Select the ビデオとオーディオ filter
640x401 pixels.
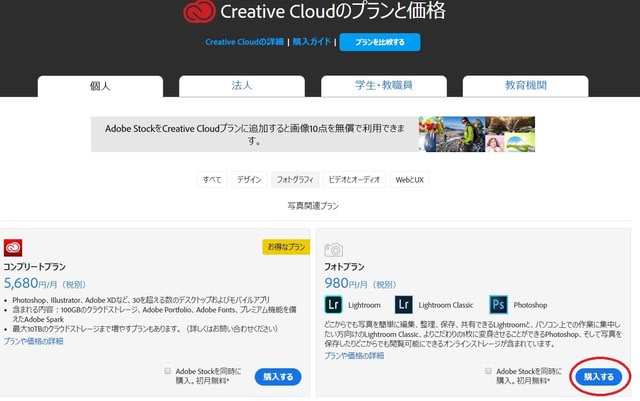(355, 179)
